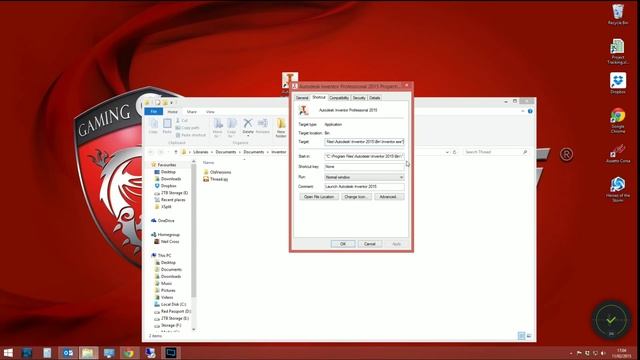Click New folder in Explorer ribbon

(x=281, y=128)
